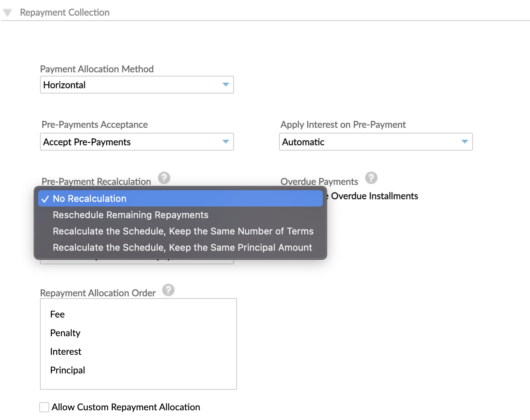Select Penalty in the Repayment Allocation Order list
Screen dimensions: 530x420
tap(65, 333)
